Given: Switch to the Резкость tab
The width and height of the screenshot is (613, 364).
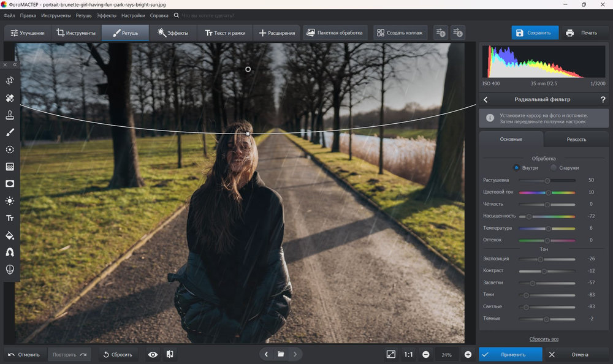Looking at the screenshot, I should (576, 140).
